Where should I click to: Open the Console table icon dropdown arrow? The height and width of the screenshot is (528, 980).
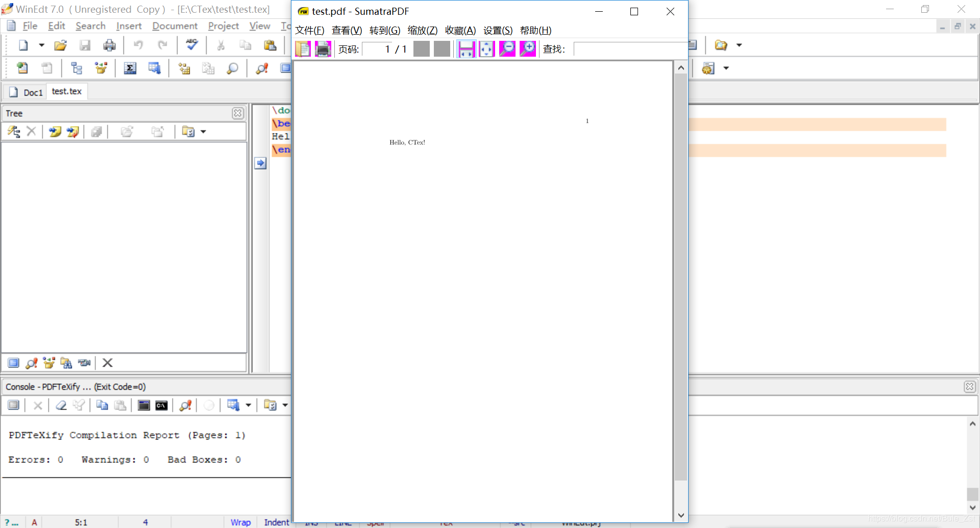249,405
